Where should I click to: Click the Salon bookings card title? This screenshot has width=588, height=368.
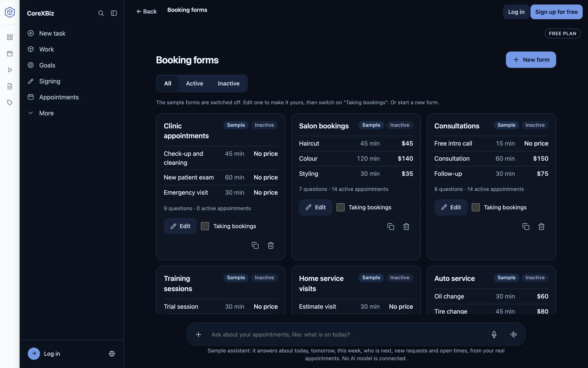click(x=324, y=126)
